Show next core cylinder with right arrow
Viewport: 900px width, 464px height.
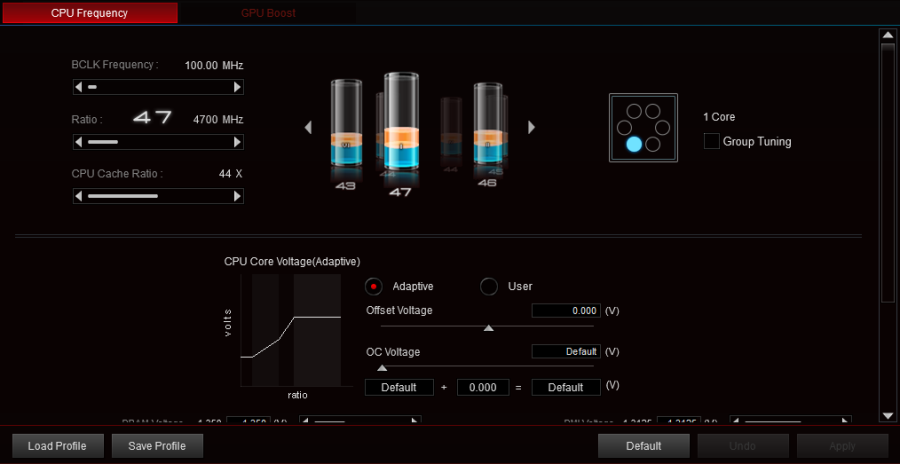531,127
